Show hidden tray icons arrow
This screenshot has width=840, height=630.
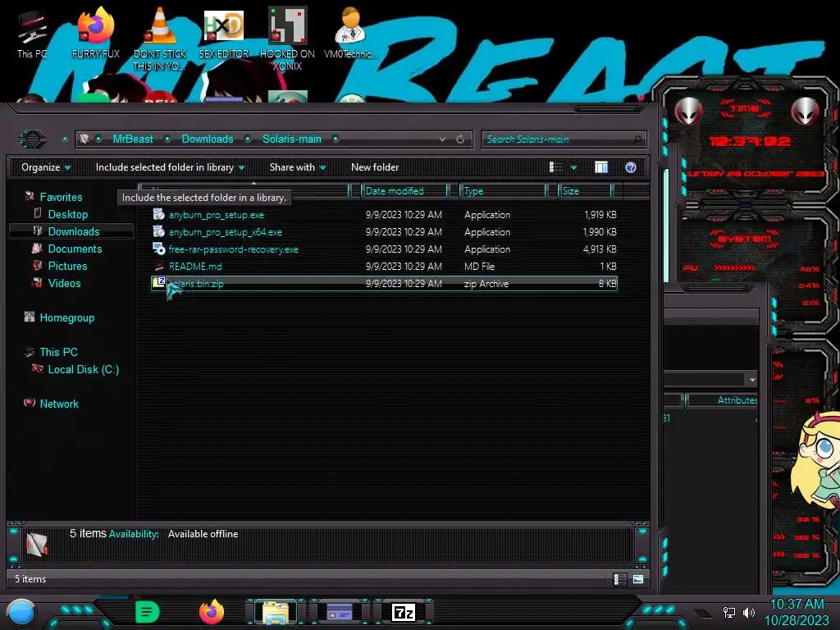(x=703, y=613)
